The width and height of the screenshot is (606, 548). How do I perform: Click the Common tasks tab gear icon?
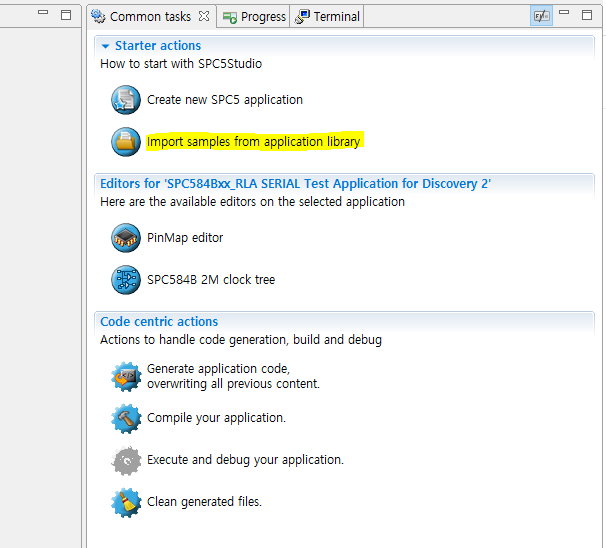point(98,16)
